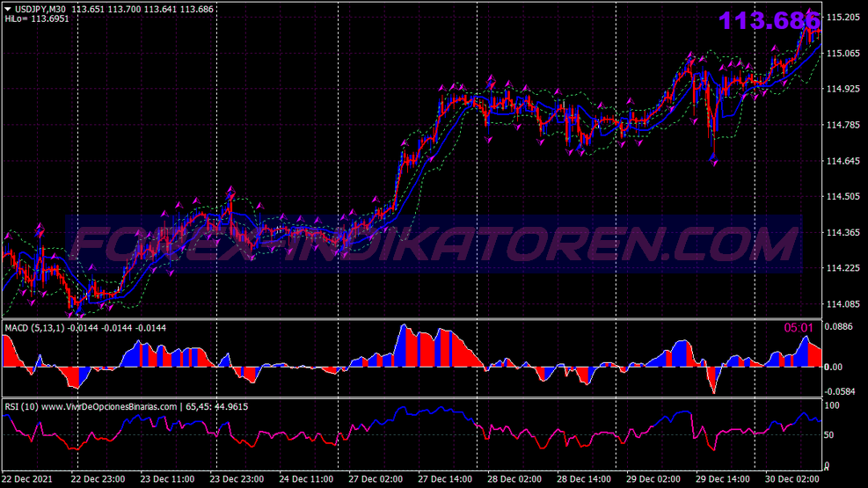Viewport: 868px width, 488px height.
Task: Click the 30 Dec 02:00 time label
Action: 792,479
